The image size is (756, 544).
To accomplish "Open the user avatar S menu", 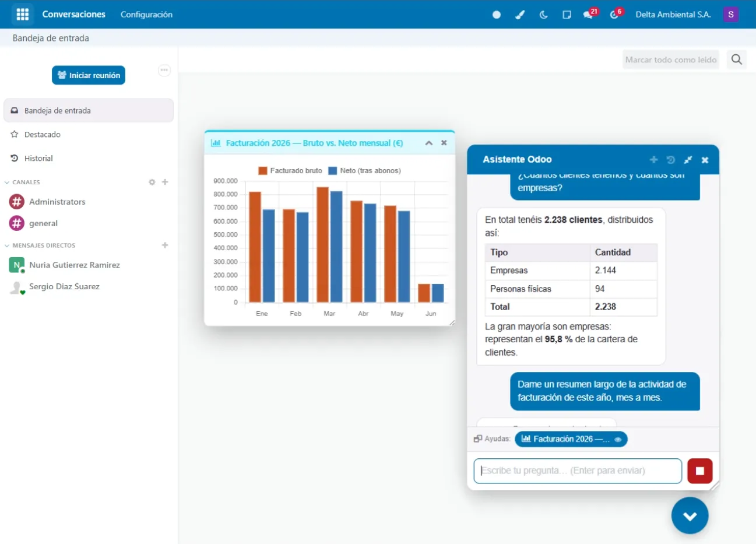I will (x=731, y=15).
